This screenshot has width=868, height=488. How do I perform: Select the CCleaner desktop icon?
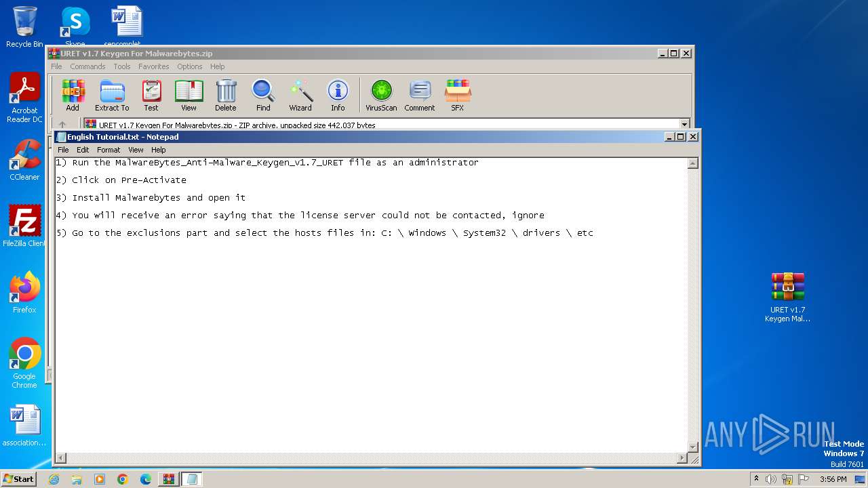[24, 160]
